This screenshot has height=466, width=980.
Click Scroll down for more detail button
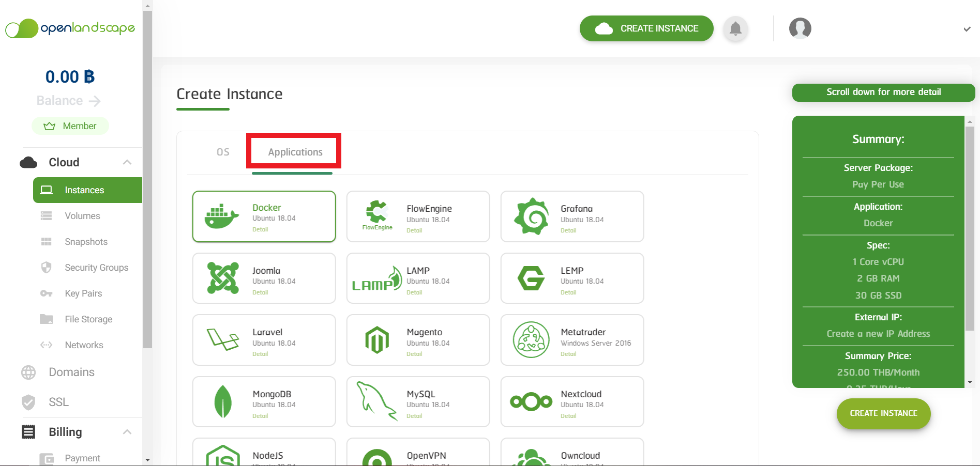883,92
